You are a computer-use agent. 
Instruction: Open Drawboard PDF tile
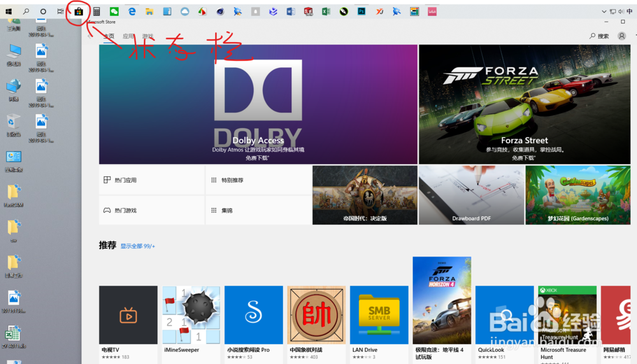[471, 195]
